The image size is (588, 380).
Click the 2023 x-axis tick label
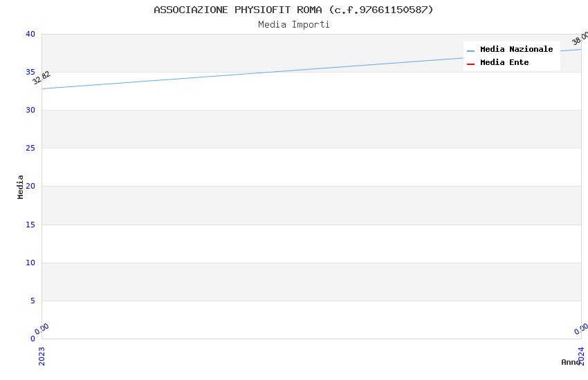coord(42,355)
